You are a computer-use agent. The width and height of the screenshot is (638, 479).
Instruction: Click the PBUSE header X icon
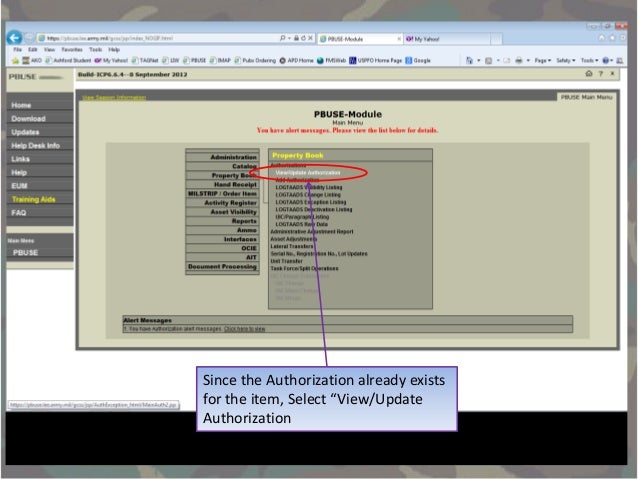tap(612, 74)
